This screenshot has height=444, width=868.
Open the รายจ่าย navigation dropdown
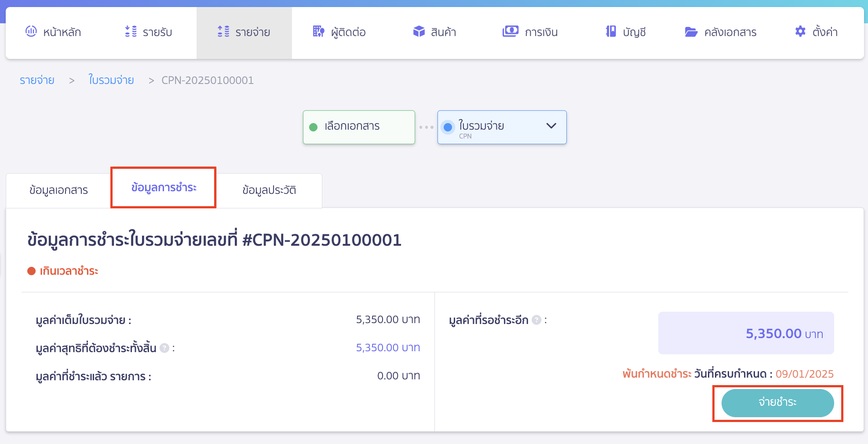(x=244, y=32)
